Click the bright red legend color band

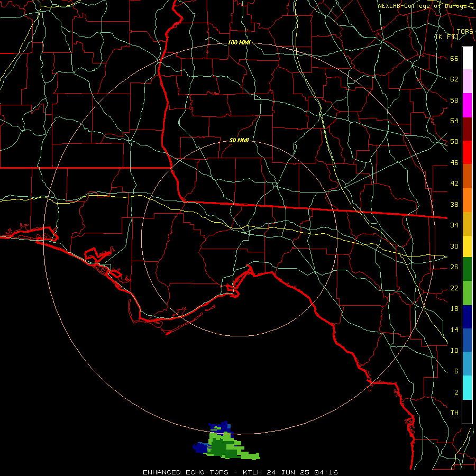(x=467, y=152)
